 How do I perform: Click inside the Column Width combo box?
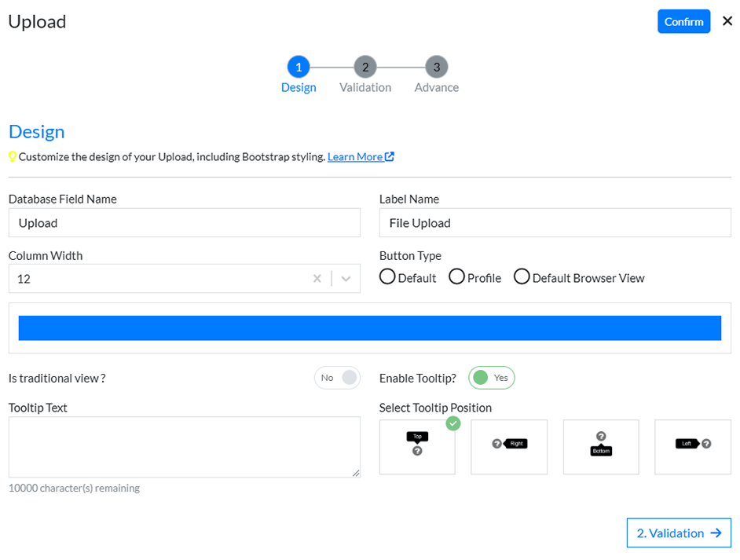157,278
